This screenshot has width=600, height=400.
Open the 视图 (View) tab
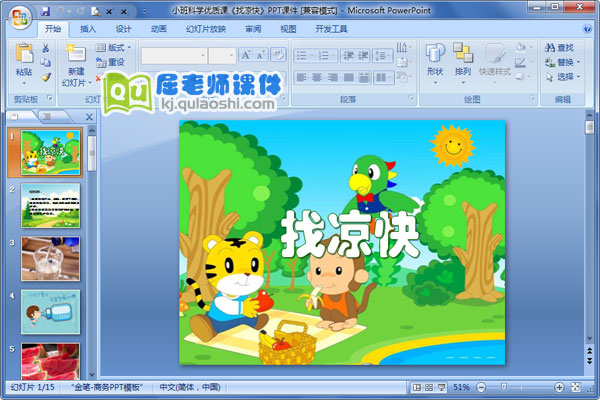coord(288,29)
